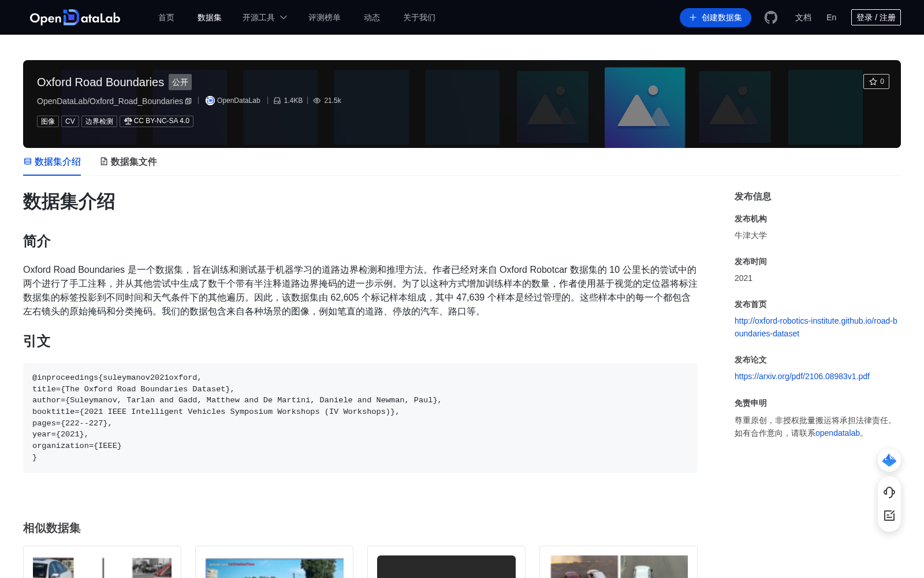
Task: Open oxford-robotics-institute road-boundaries-dataset homepage link
Action: pyautogui.click(x=816, y=327)
